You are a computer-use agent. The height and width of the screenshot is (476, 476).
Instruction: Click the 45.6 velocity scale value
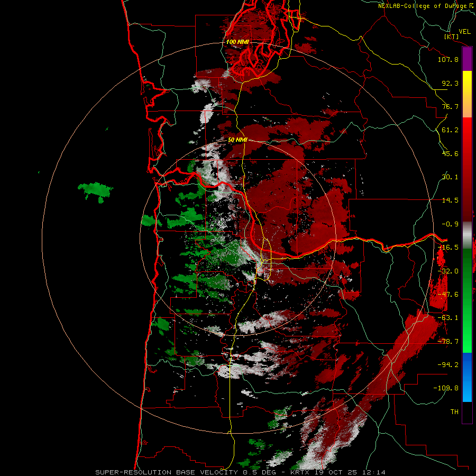pos(450,153)
